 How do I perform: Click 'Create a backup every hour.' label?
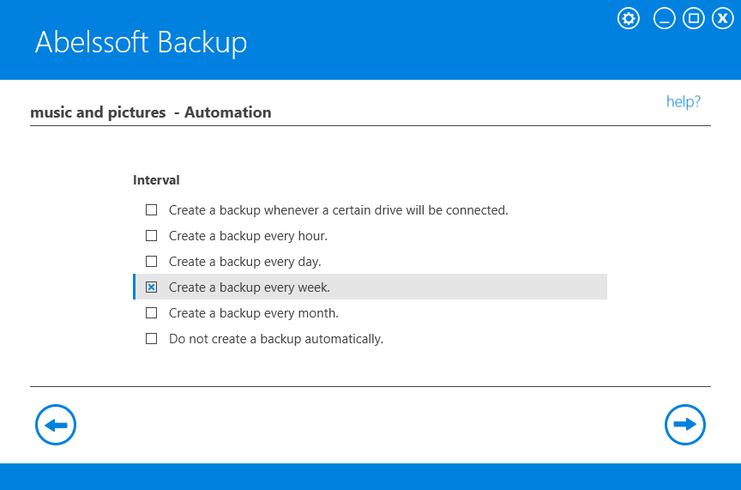pos(248,236)
